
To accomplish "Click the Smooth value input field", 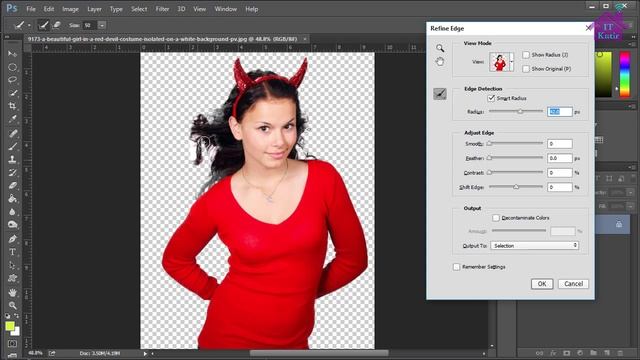I will pos(560,144).
